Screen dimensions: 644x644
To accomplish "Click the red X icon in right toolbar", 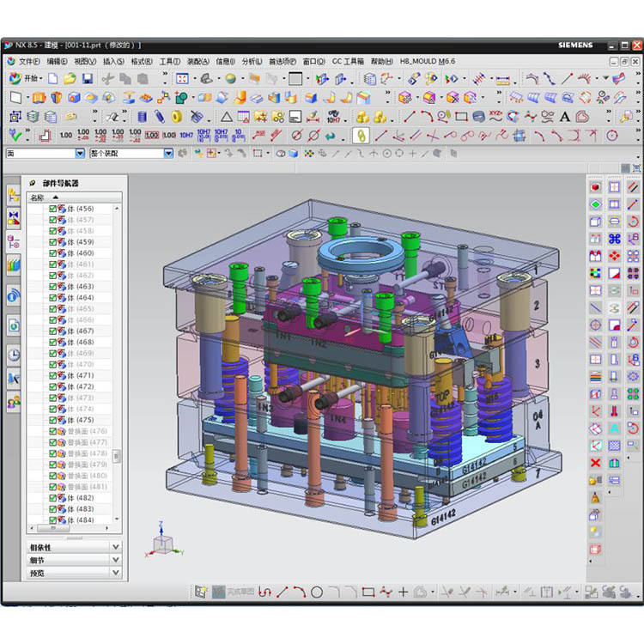I will [595, 463].
